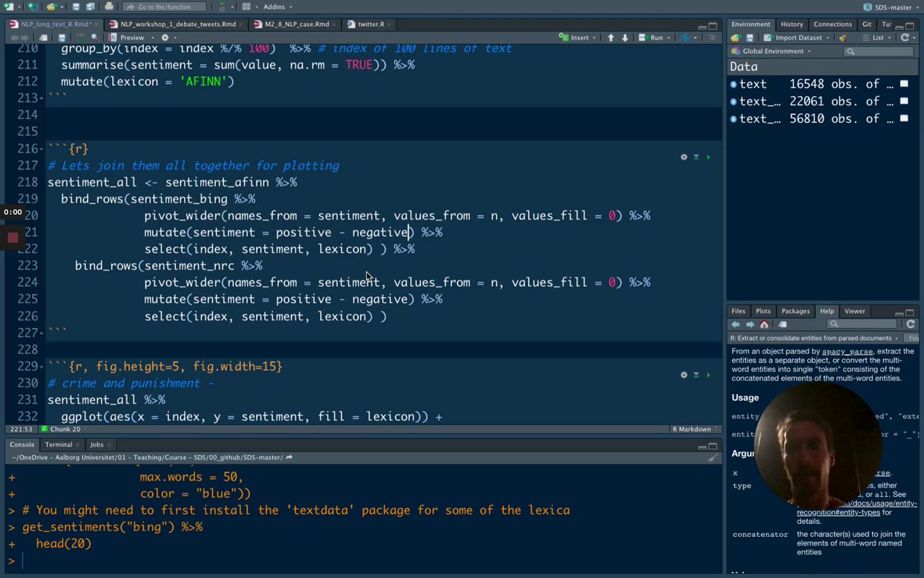
Task: Switch to the NLP_workshop_1_debate_tweets.Rmd tab
Action: (173, 24)
